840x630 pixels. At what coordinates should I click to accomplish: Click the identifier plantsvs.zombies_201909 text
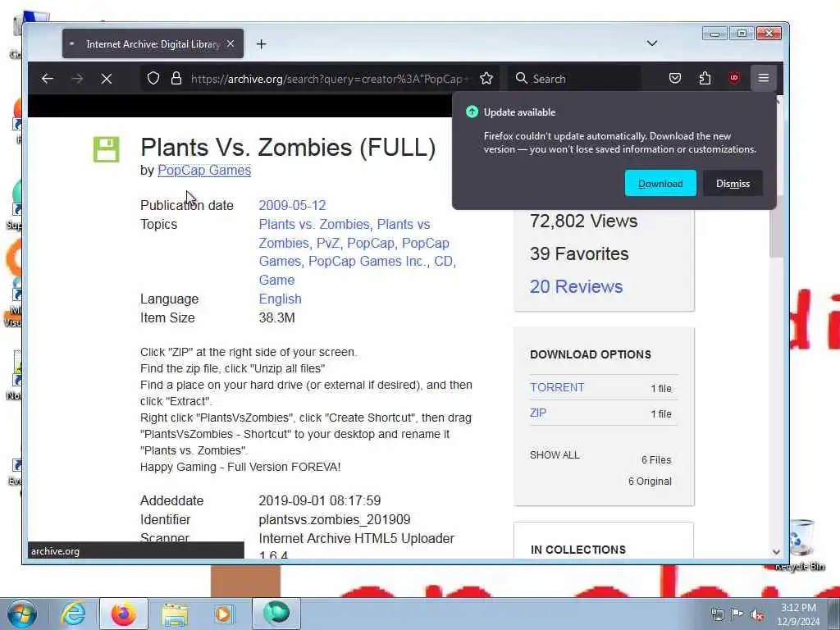[x=335, y=519]
